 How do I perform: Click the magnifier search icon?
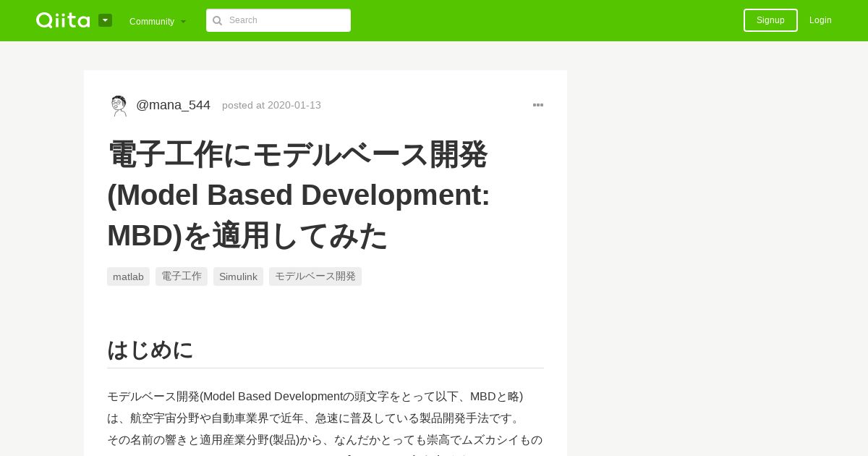[x=217, y=20]
